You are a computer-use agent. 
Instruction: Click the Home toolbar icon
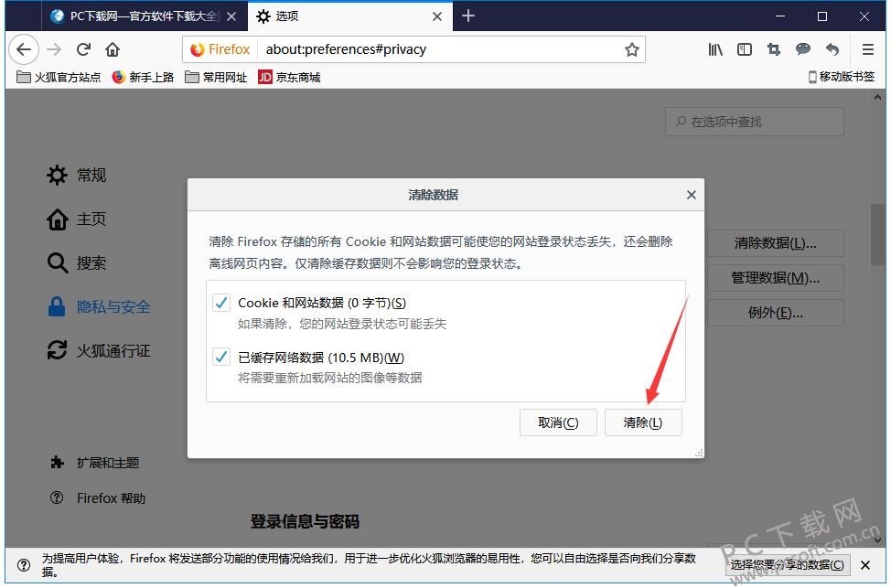113,49
